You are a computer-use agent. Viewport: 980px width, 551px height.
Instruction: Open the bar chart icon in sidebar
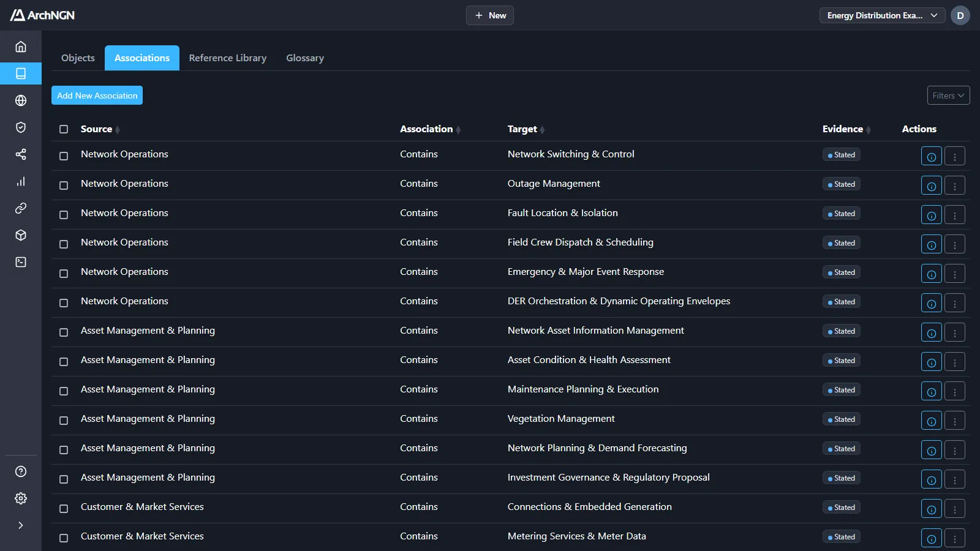(x=21, y=181)
